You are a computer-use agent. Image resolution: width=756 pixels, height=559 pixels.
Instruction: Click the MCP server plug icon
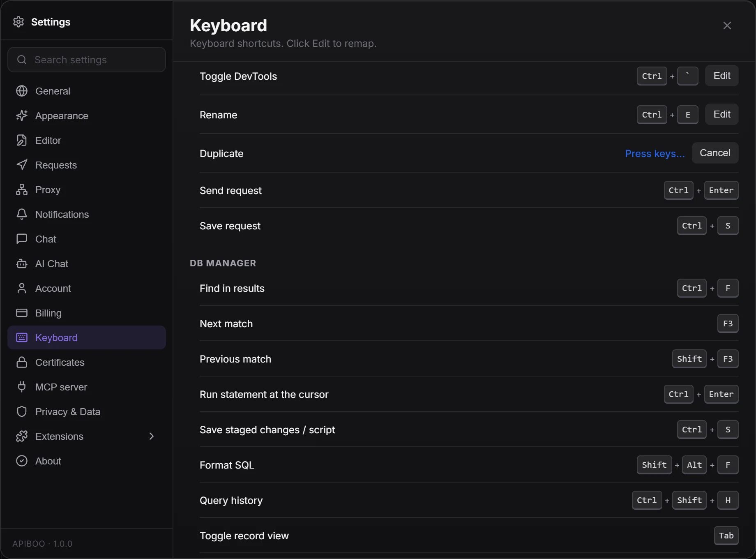[x=22, y=387]
